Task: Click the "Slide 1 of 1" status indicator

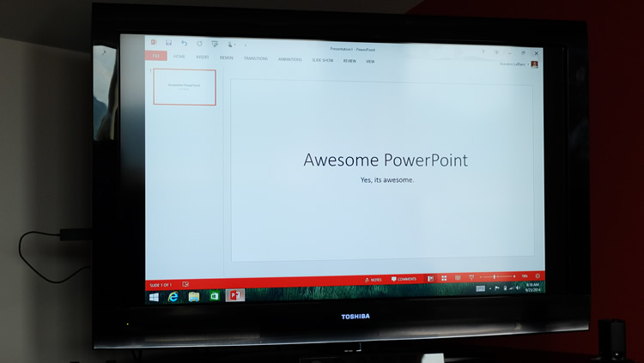Action: pos(161,285)
